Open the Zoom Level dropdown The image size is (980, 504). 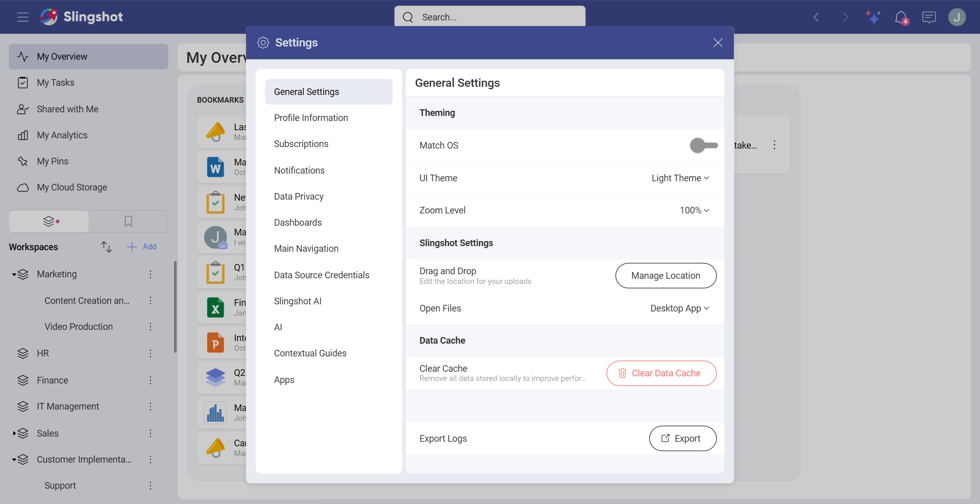(695, 210)
